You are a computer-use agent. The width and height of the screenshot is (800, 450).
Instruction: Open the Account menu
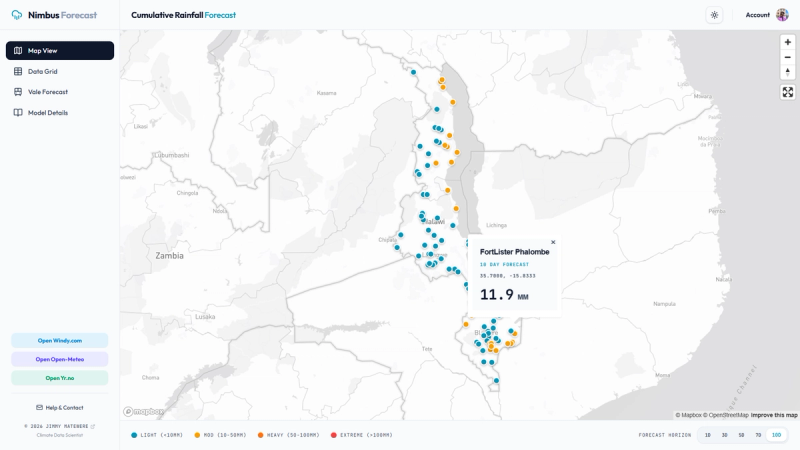767,15
